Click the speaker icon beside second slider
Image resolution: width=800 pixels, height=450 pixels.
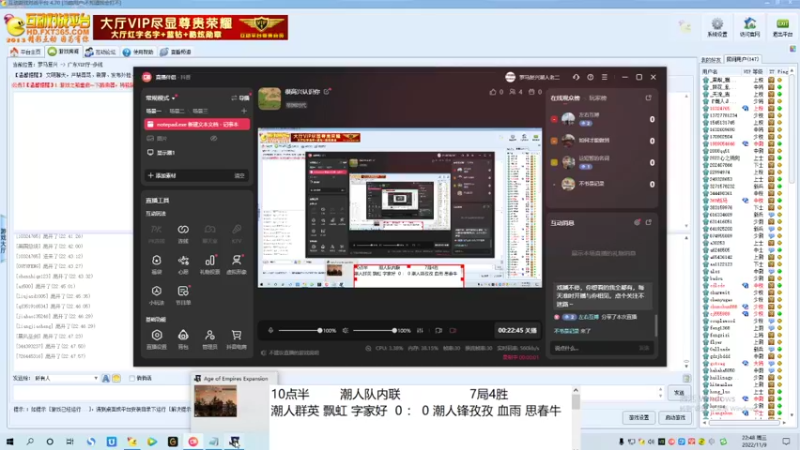point(345,330)
